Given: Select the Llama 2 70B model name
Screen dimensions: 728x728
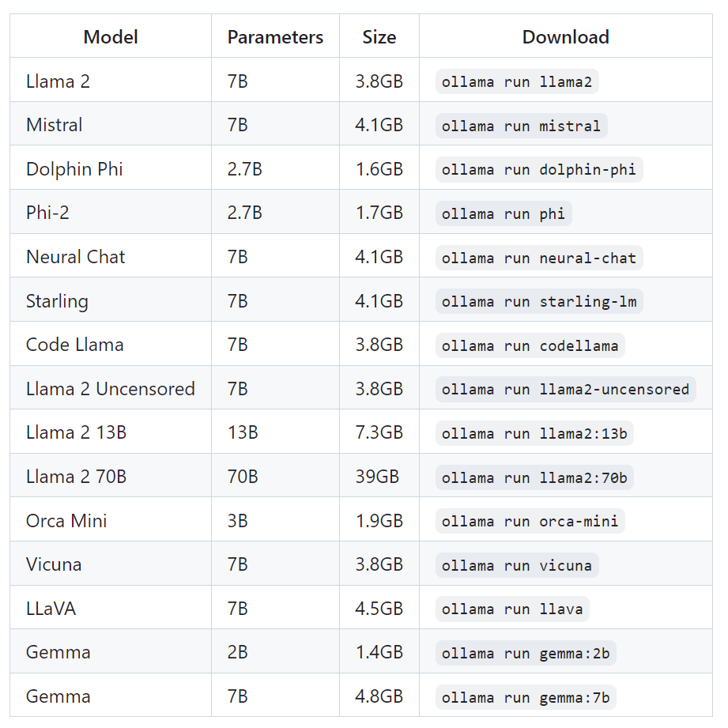Looking at the screenshot, I should (76, 477).
